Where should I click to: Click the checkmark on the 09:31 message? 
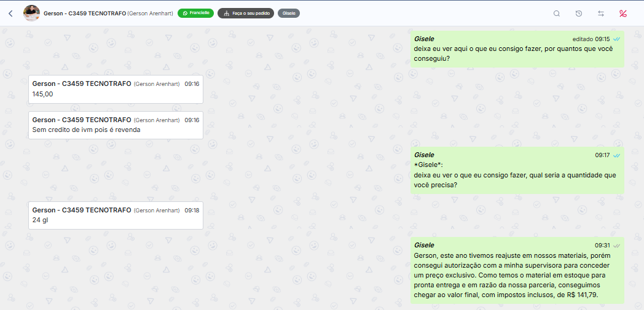click(616, 246)
